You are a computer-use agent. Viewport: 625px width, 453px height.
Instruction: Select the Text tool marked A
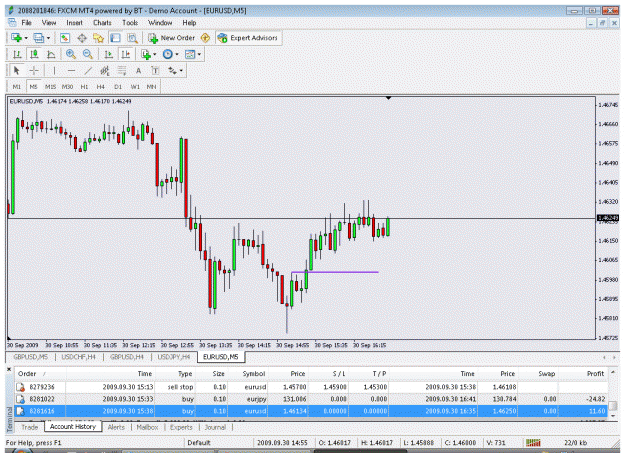point(138,71)
